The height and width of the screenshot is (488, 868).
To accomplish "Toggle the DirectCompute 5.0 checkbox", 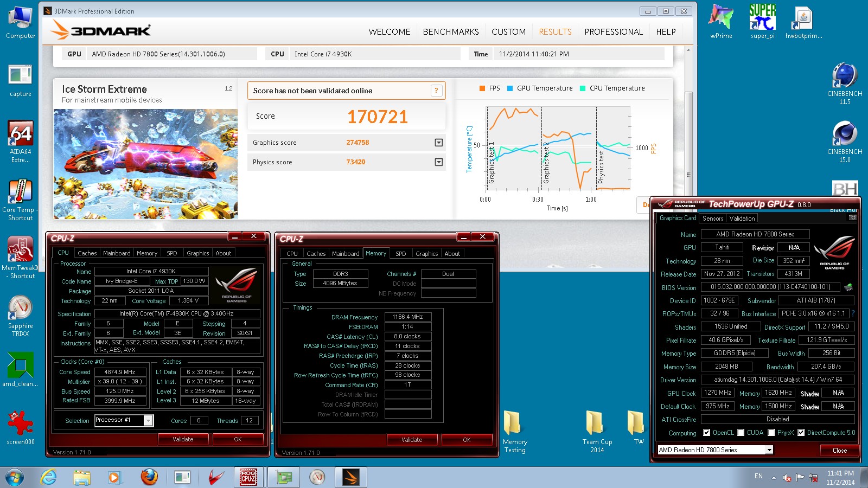I will pos(801,433).
